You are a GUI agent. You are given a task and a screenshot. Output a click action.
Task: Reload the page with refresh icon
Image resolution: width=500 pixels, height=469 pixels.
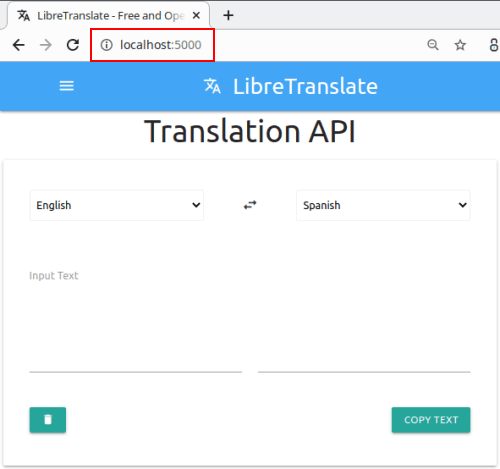(73, 45)
